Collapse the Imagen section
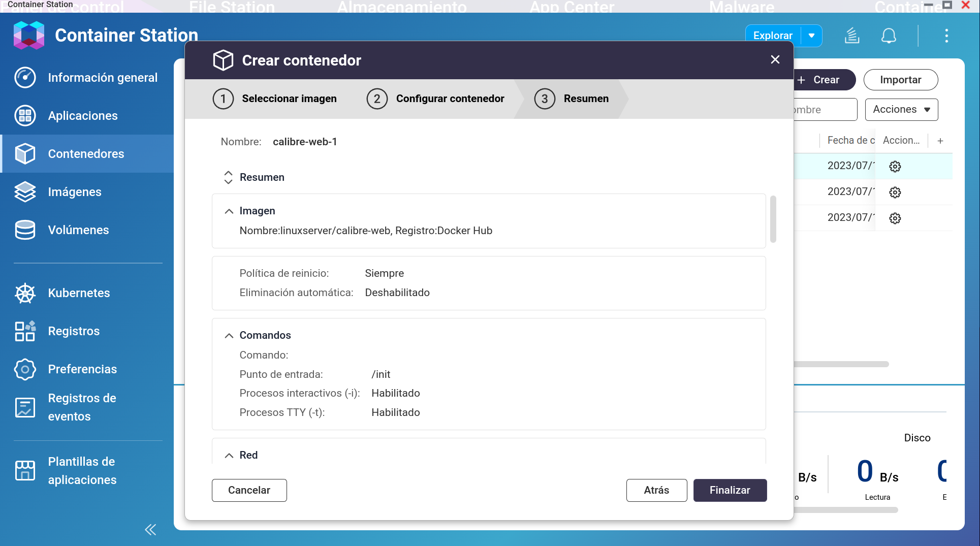Viewport: 980px width, 546px height. (229, 211)
